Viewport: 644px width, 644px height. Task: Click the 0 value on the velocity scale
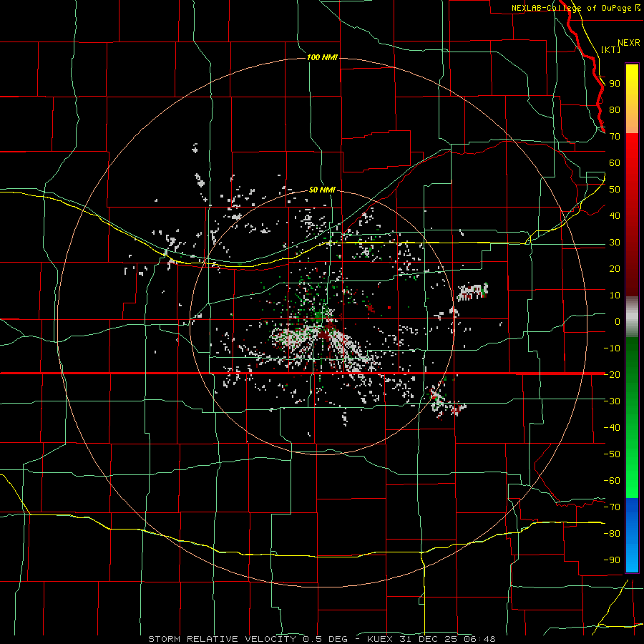pos(618,322)
